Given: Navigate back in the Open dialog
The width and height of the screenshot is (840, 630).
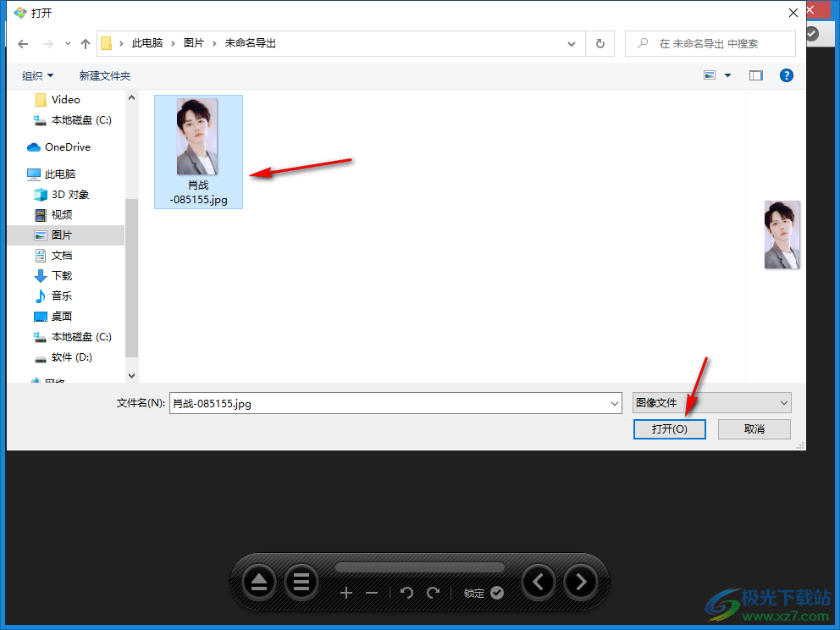Looking at the screenshot, I should (23, 44).
